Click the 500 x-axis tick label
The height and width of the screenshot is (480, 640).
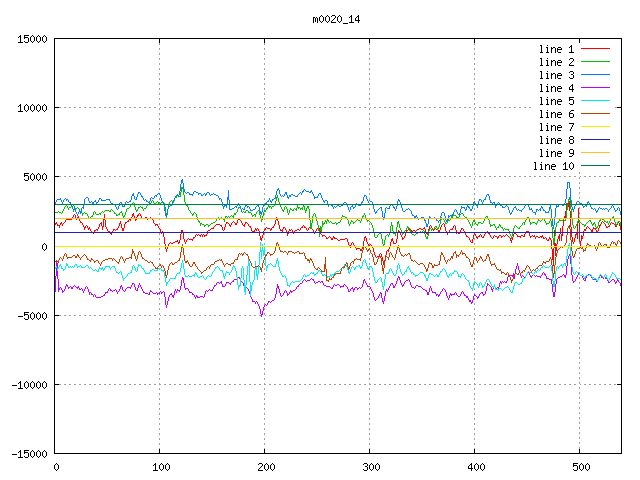tap(578, 466)
